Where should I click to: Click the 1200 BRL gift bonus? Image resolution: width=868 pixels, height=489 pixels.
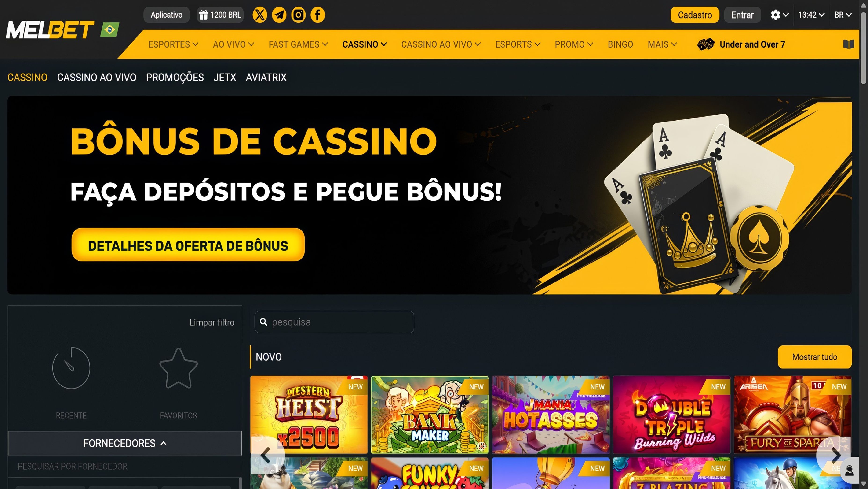click(220, 15)
